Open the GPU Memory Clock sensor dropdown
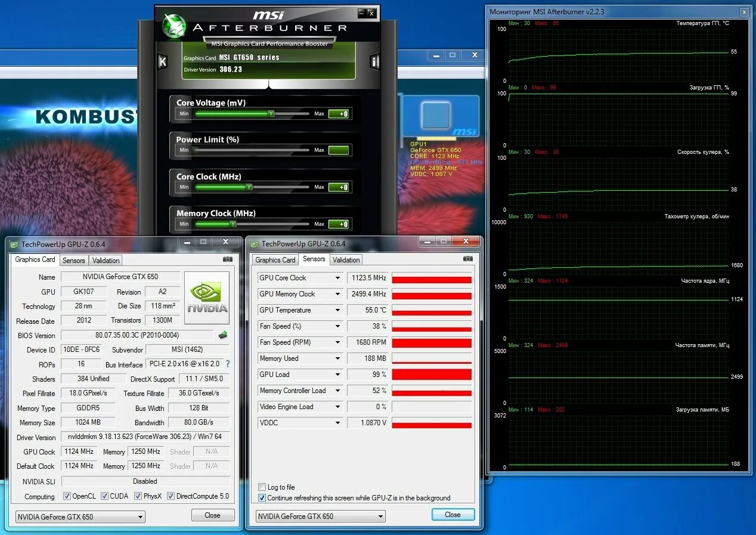Viewport: 756px width, 535px height. point(337,294)
